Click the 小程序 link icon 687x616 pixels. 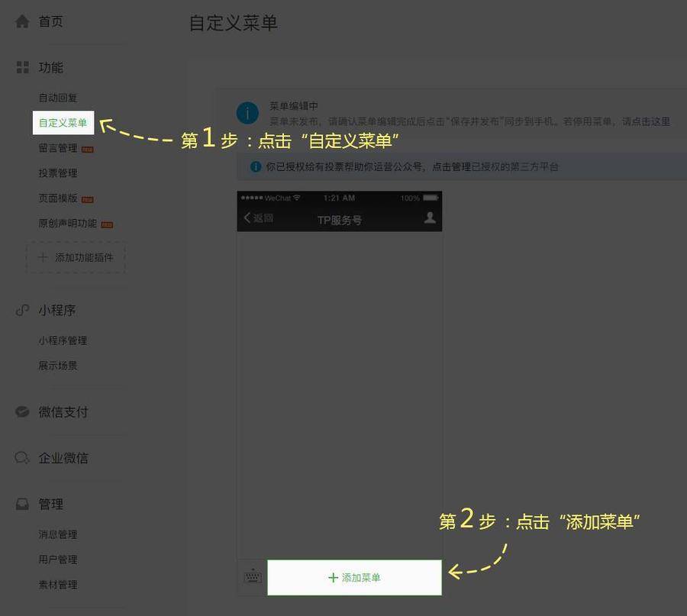click(x=22, y=310)
